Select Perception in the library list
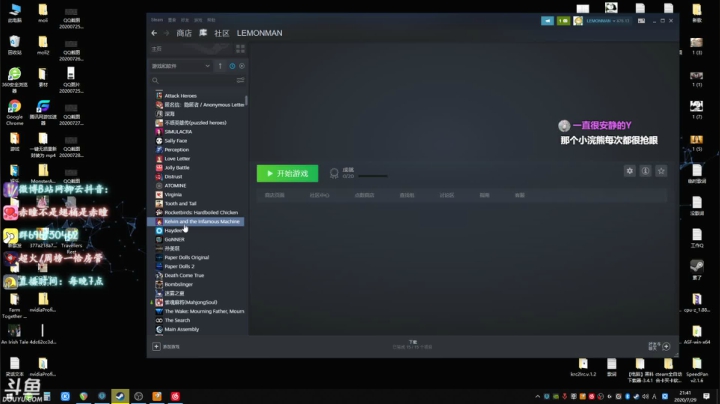The width and height of the screenshot is (720, 404). click(x=176, y=150)
